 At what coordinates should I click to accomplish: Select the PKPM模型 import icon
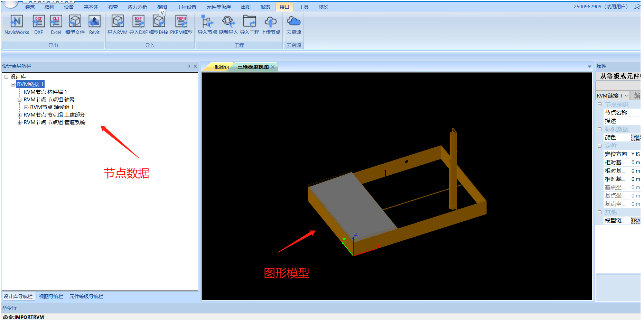[x=181, y=22]
